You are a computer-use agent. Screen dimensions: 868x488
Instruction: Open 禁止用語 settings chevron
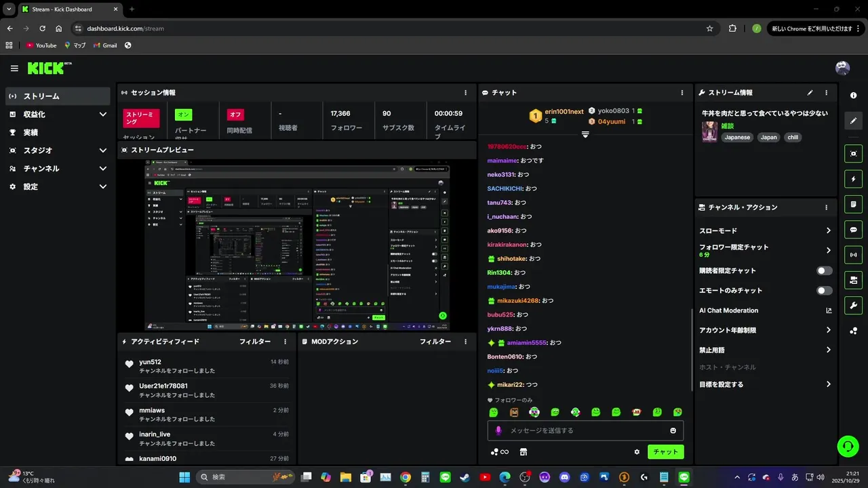click(x=828, y=350)
